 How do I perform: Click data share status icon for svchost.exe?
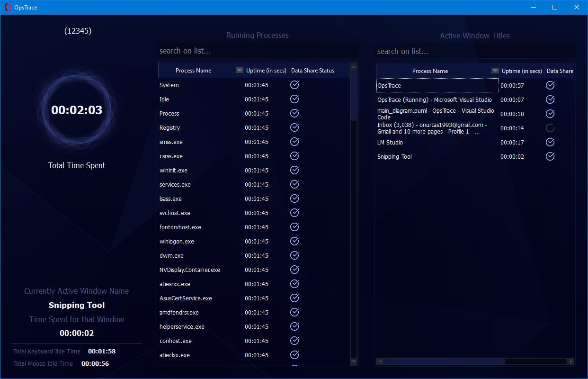294,213
